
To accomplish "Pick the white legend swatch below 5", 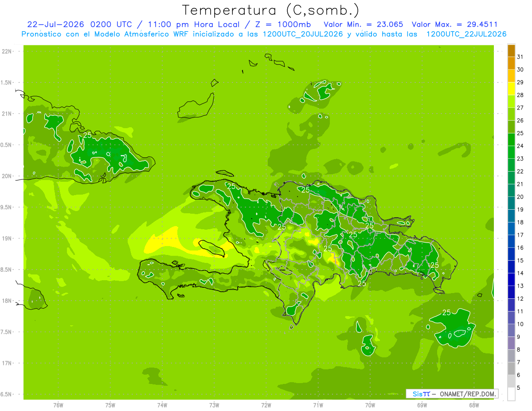I will [x=511, y=394].
